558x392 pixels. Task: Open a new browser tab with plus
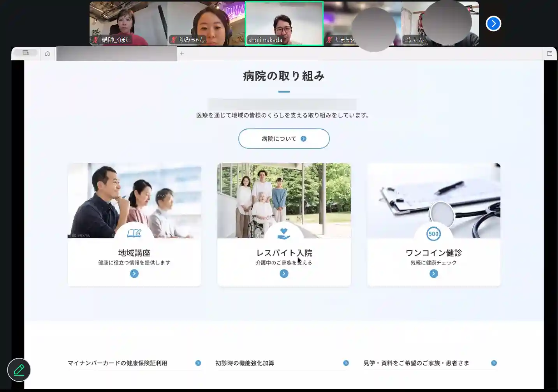pyautogui.click(x=182, y=54)
